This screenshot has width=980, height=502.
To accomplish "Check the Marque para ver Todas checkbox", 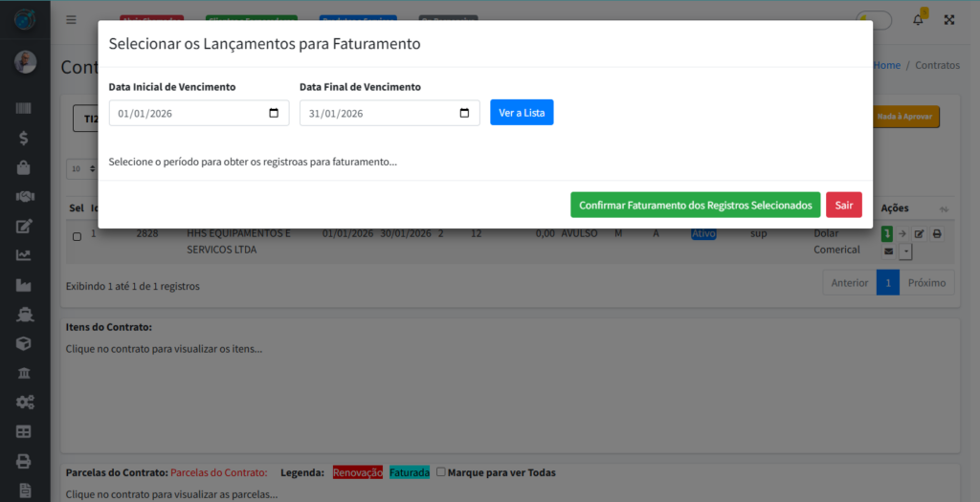I will click(x=441, y=471).
